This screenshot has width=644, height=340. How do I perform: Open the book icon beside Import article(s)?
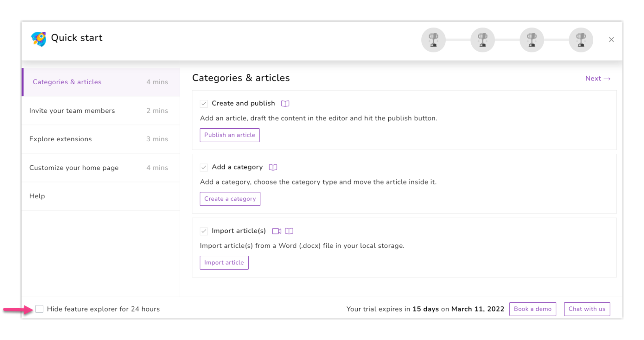[x=289, y=231]
